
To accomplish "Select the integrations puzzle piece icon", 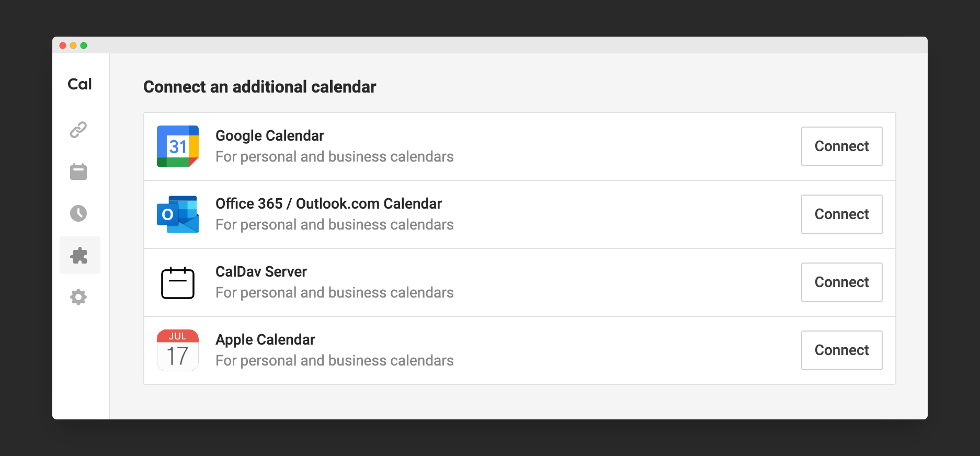I will coord(79,255).
